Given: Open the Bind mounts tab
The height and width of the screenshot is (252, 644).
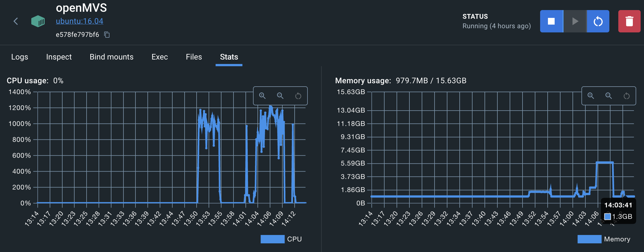Looking at the screenshot, I should pyautogui.click(x=111, y=57).
